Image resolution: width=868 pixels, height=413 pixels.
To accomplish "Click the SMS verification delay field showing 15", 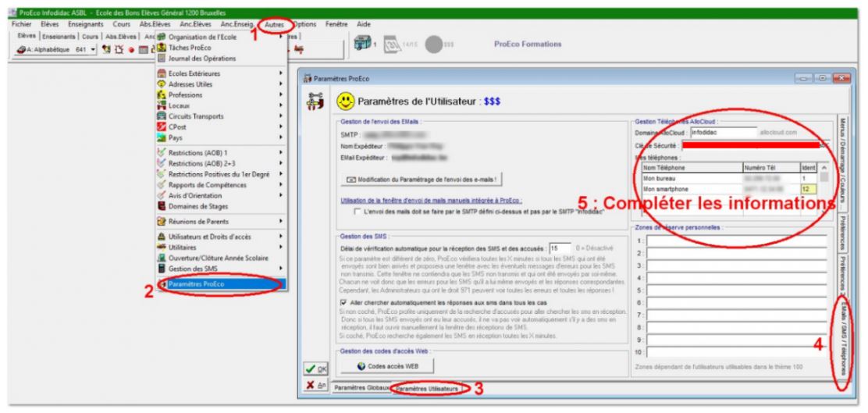I will (x=559, y=247).
